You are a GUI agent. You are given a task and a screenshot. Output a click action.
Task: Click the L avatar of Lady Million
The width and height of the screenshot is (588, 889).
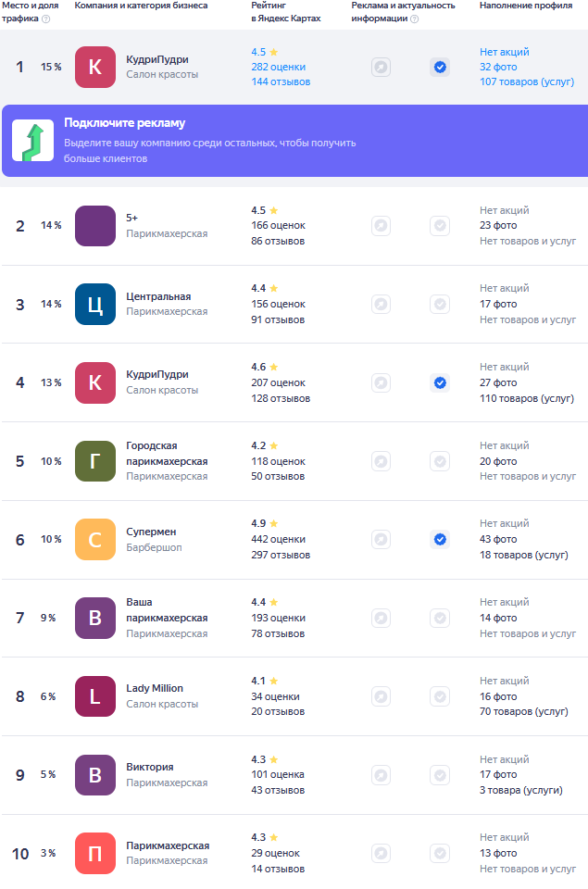(x=95, y=696)
